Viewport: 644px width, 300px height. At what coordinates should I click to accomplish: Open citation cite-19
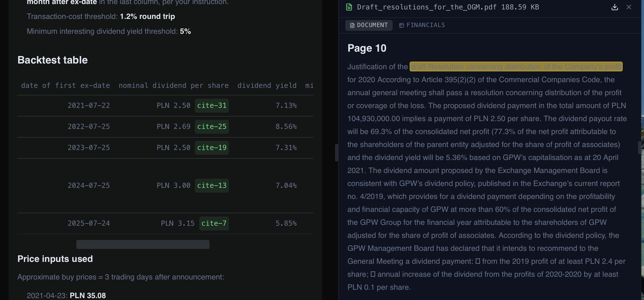click(212, 148)
